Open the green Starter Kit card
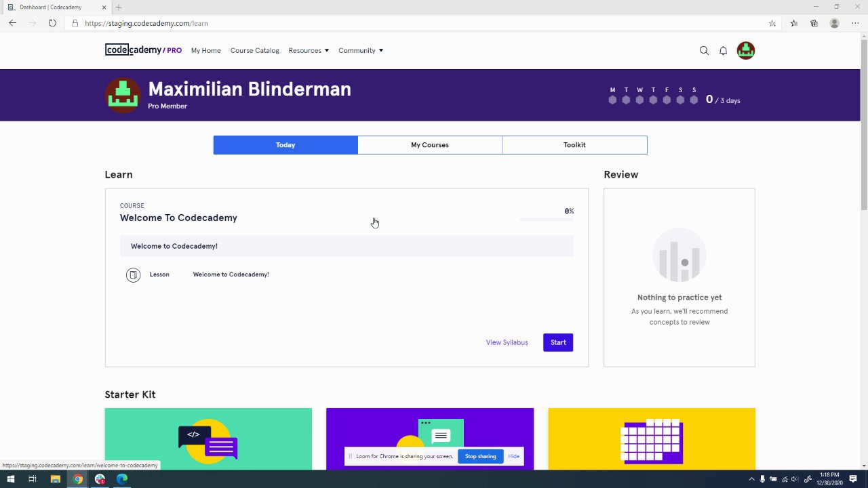868x488 pixels. [x=208, y=439]
